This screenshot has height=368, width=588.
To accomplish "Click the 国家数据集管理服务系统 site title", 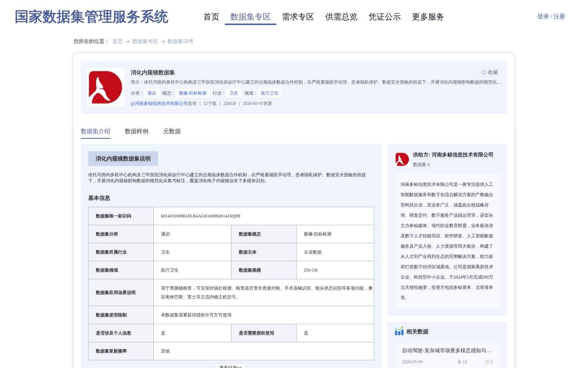I will point(92,17).
